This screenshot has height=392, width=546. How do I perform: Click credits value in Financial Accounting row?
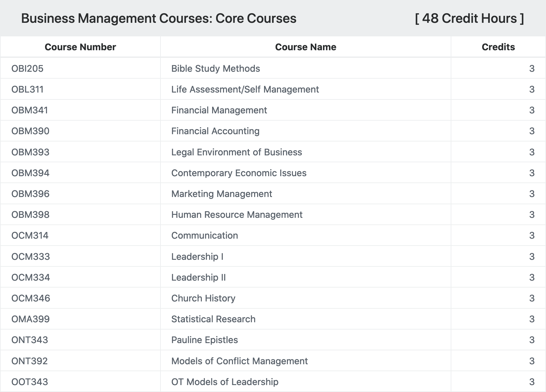click(532, 131)
